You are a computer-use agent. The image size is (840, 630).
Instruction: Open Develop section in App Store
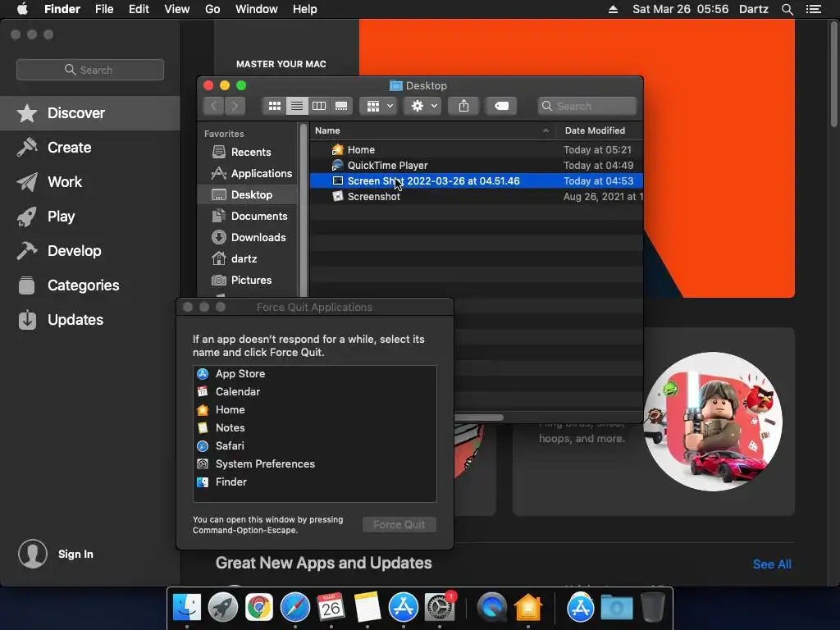(x=90, y=251)
